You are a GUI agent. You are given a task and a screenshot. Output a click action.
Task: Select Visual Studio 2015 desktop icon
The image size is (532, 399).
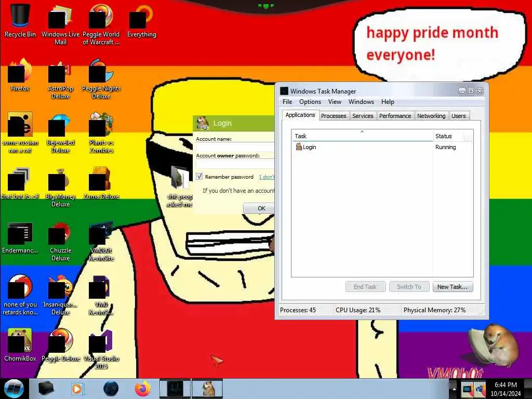pos(101,349)
